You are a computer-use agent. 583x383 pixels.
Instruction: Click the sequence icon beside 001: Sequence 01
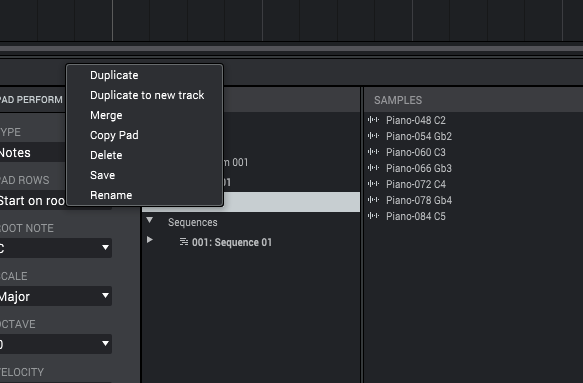[x=184, y=242]
